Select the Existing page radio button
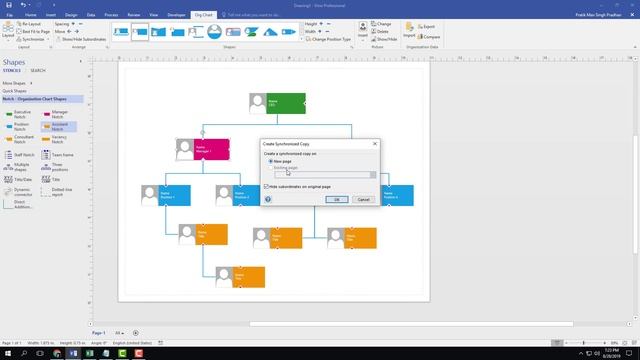 coord(271,168)
